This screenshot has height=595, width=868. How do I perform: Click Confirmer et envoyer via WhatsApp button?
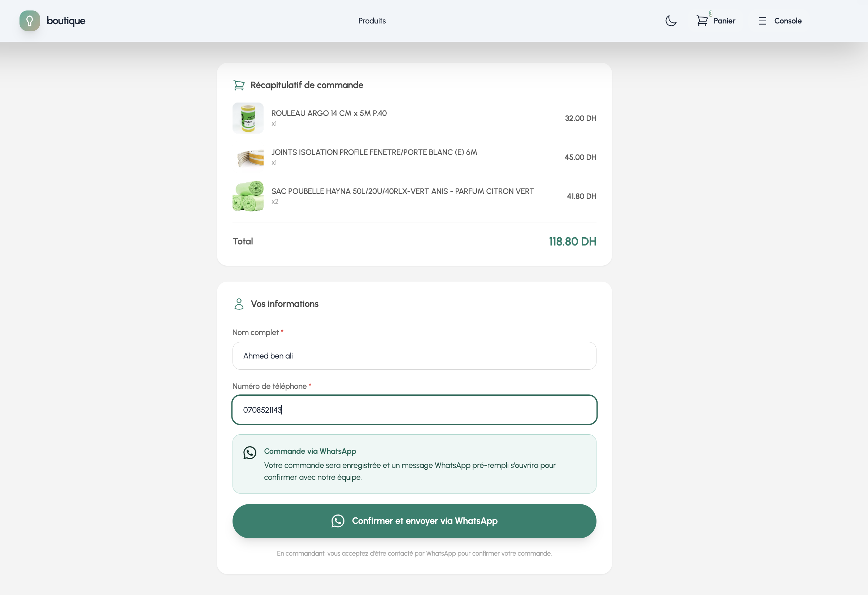[x=414, y=521]
